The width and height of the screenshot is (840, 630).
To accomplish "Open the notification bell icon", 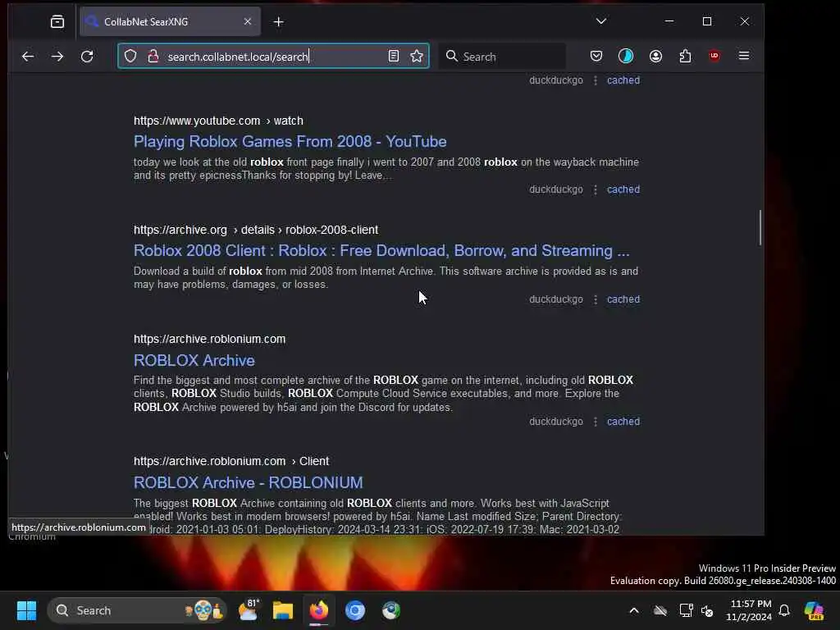I will click(x=784, y=610).
